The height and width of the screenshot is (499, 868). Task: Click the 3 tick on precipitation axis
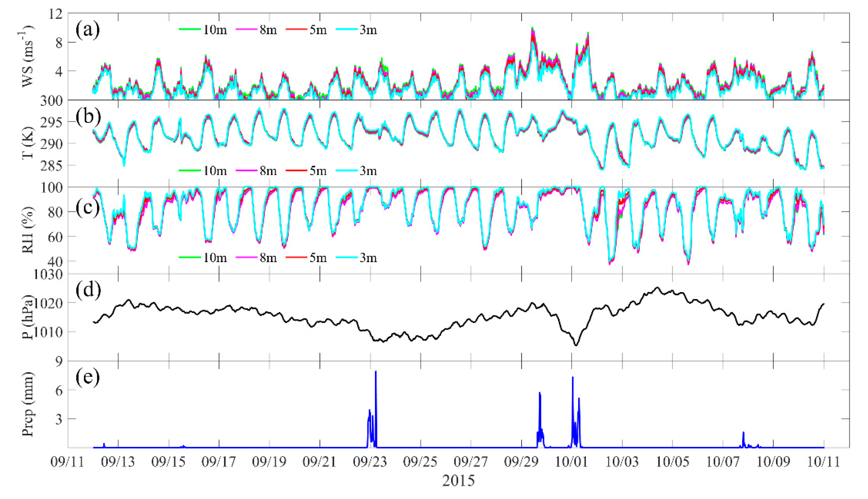coord(60,420)
